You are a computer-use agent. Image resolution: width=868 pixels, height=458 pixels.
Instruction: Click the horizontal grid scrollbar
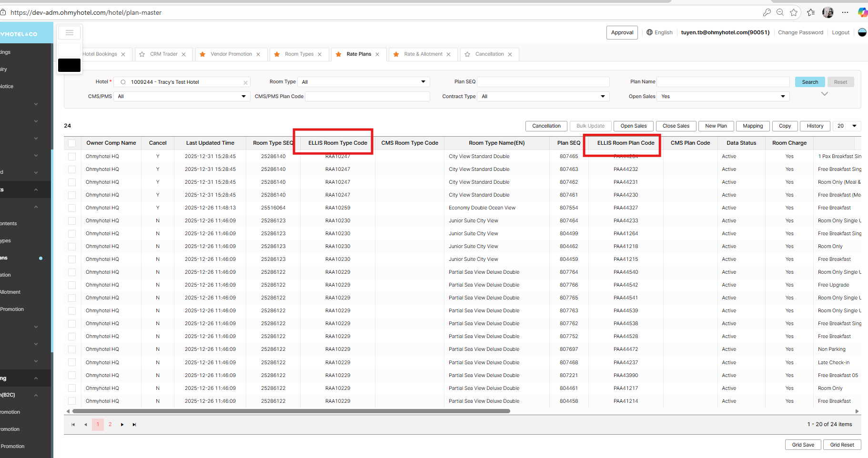tap(291, 411)
